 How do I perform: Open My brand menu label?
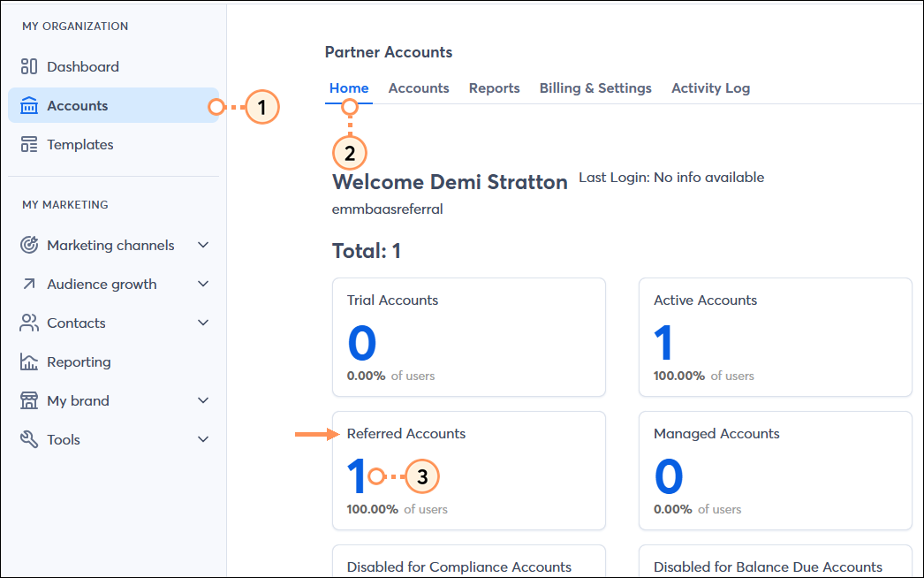(x=79, y=400)
